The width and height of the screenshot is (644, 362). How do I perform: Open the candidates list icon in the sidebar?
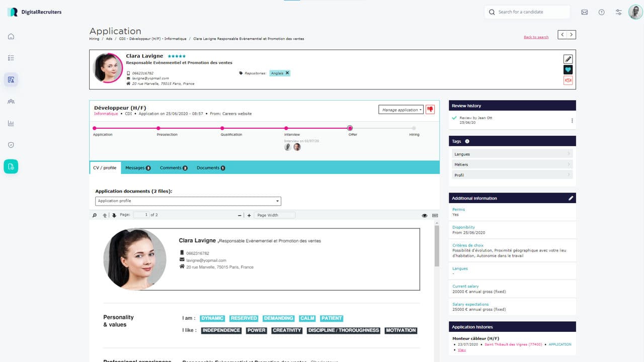point(11,79)
